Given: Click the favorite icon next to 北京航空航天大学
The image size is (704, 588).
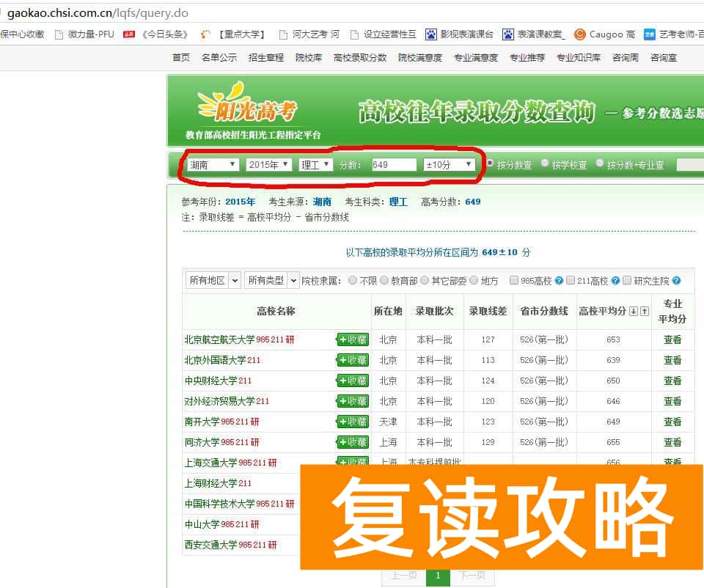Looking at the screenshot, I should [352, 339].
